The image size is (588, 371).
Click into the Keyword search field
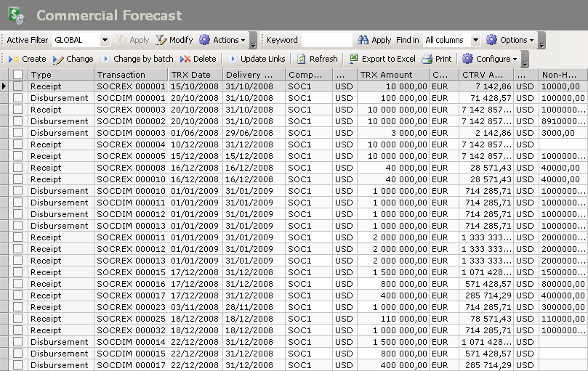point(326,41)
